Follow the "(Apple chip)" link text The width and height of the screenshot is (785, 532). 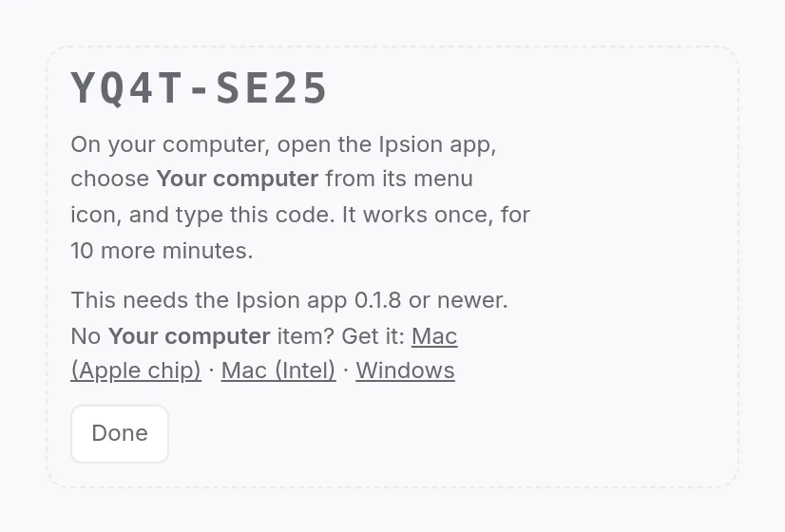click(x=136, y=370)
